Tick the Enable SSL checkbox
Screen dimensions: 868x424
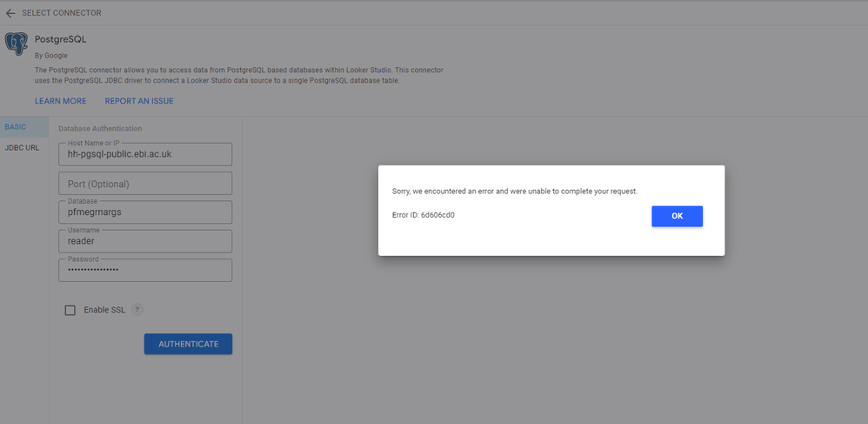coord(70,310)
